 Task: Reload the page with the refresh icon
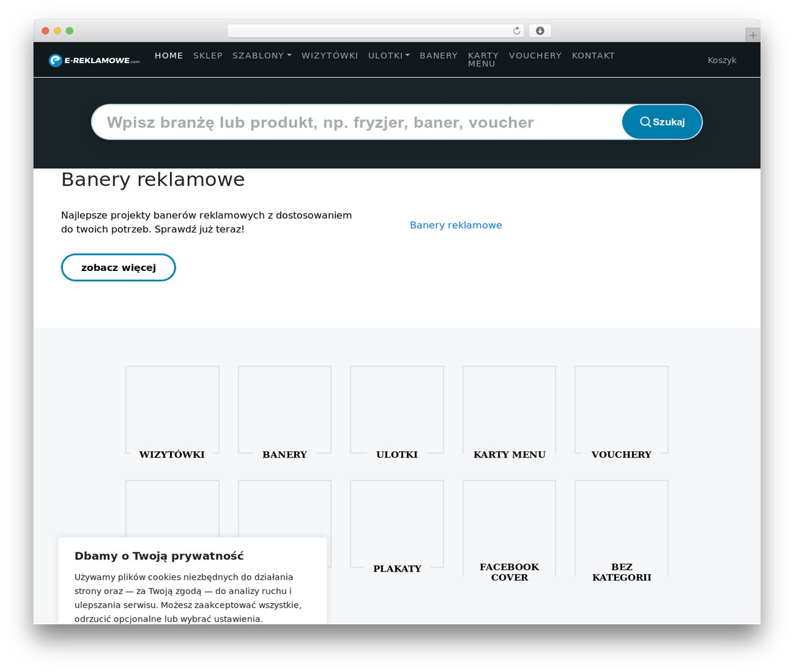point(517,31)
